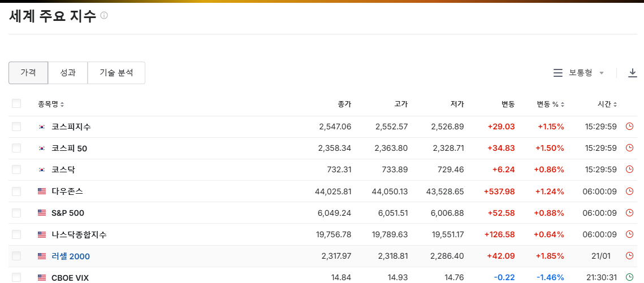Open the 나스닥종합지수 index link
This screenshot has width=644, height=283.
click(x=79, y=234)
